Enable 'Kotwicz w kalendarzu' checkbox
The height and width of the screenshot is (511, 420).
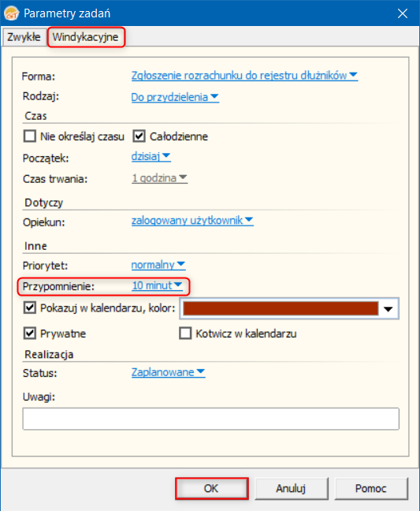186,334
